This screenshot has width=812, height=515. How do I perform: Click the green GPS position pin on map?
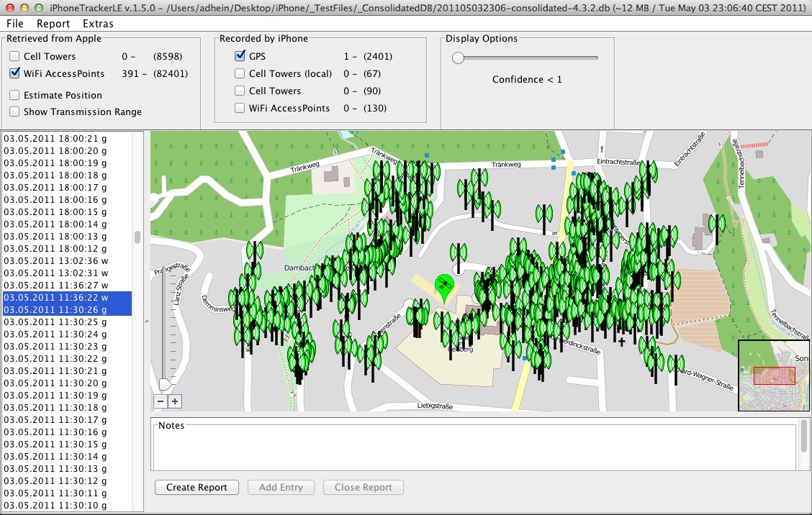(x=444, y=288)
